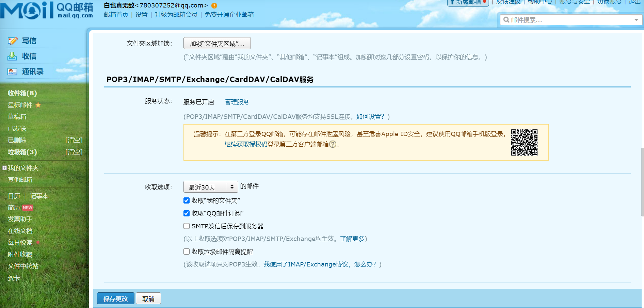Click the QR code in the warning tip
The image size is (644, 308).
pos(524,142)
